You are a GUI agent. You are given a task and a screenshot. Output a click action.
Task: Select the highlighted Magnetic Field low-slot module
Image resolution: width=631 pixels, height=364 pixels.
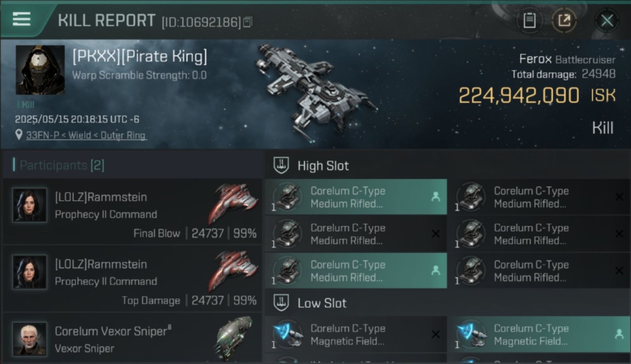tap(539, 334)
